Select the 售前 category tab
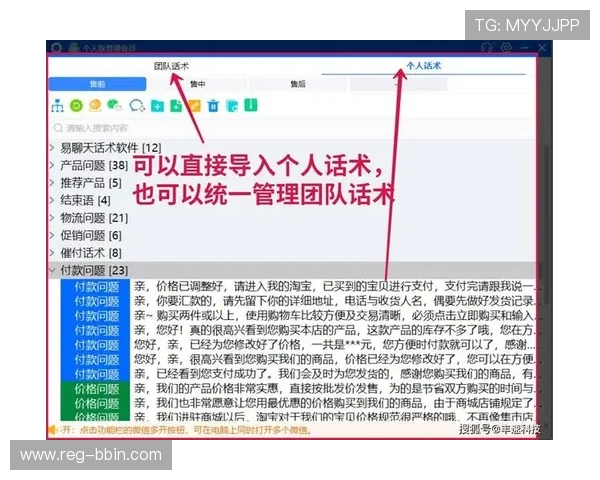The image size is (600, 480). [97, 84]
